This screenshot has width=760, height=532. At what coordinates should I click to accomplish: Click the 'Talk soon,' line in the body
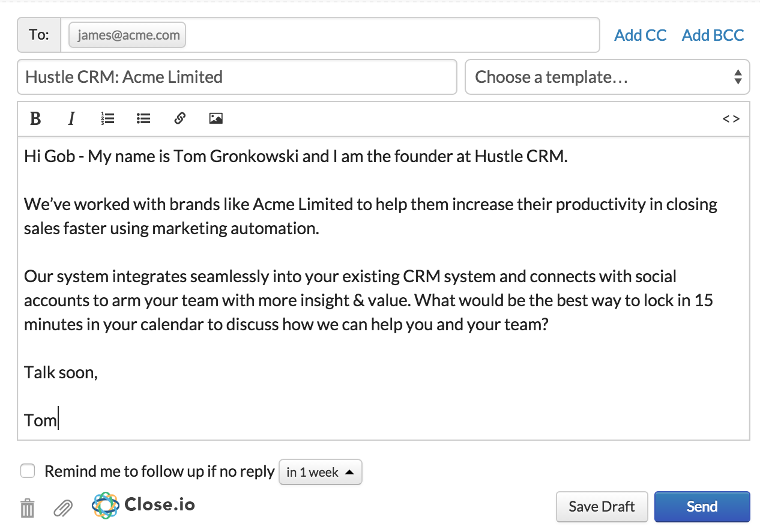[x=61, y=372]
